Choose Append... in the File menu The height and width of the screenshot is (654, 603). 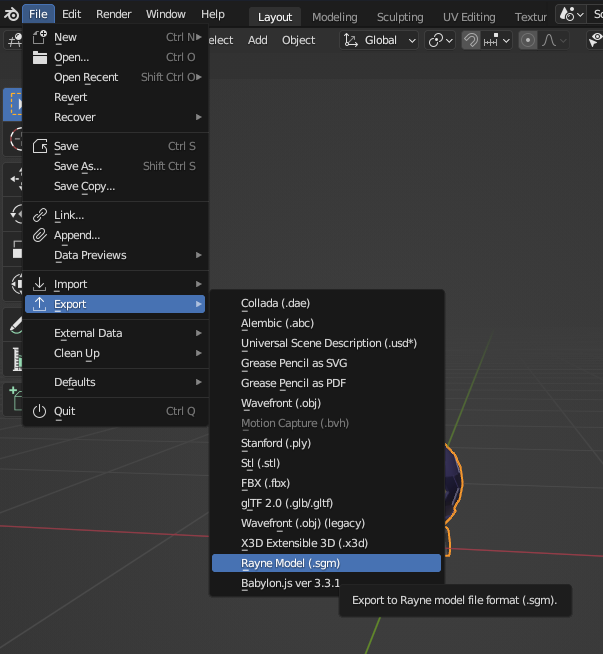click(x=115, y=235)
